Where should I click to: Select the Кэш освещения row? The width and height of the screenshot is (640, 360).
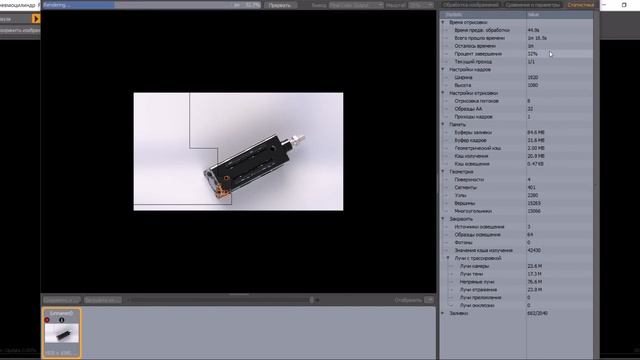pyautogui.click(x=517, y=164)
